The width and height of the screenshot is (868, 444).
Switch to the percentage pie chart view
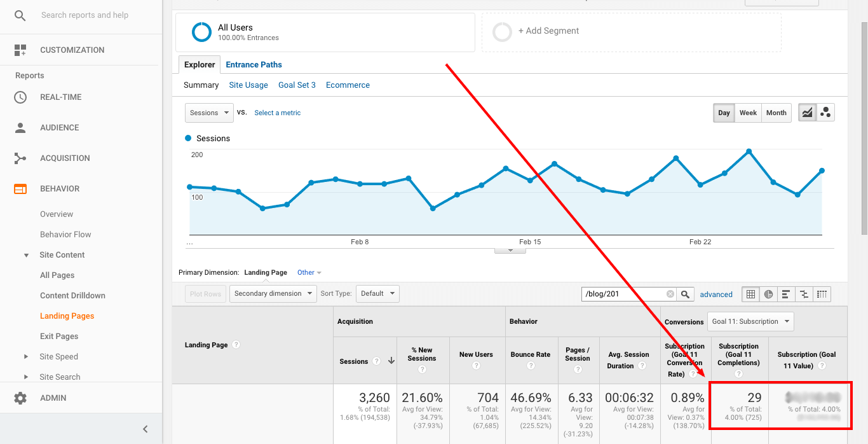[768, 294]
